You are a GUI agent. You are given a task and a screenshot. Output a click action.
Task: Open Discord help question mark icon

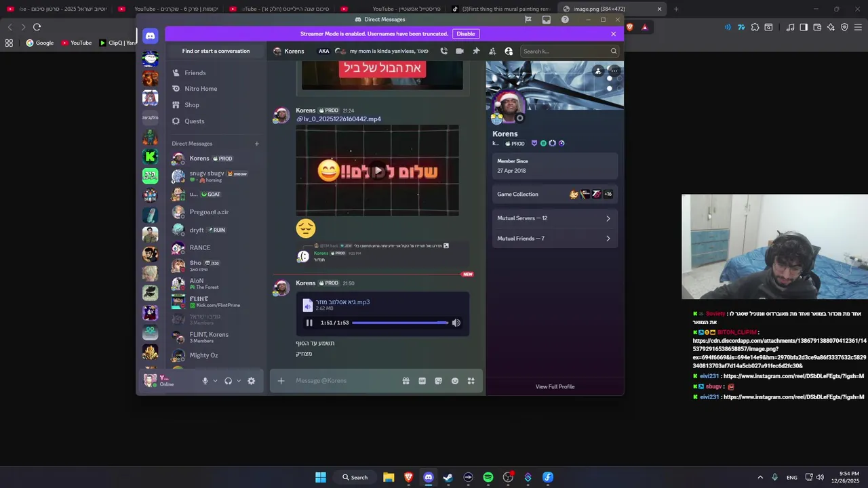pos(565,20)
